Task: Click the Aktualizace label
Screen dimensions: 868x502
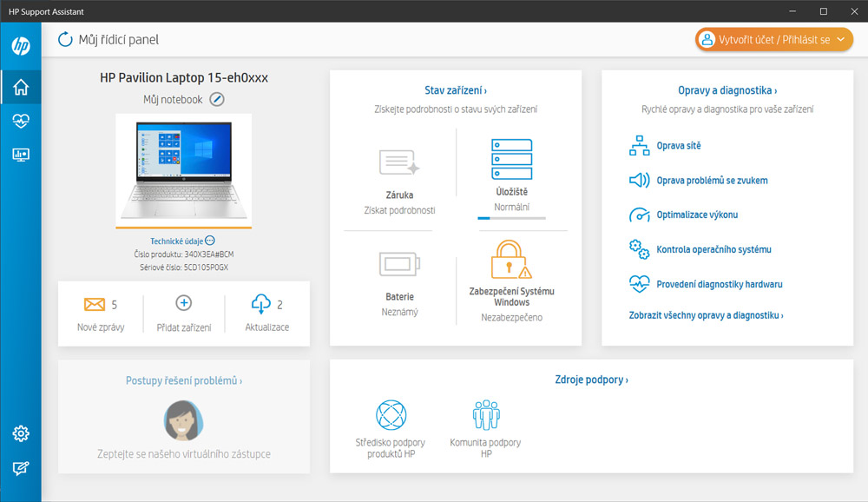Action: (x=266, y=327)
